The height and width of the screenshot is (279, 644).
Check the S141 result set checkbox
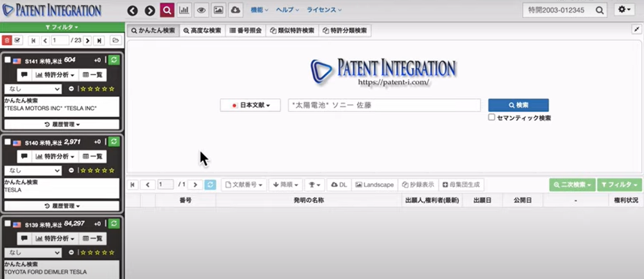[x=7, y=60]
